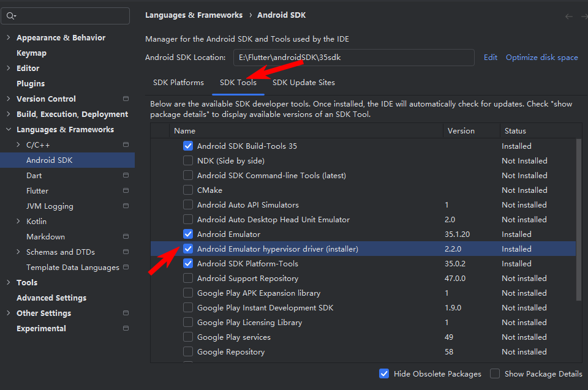Uncheck Android SDK Platform-Tools checkbox
This screenshot has height=390, width=588.
click(x=188, y=264)
